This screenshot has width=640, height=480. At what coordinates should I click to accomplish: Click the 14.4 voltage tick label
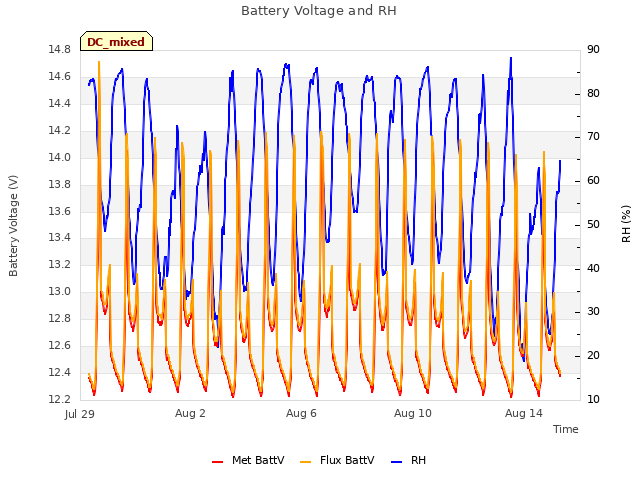(x=59, y=103)
